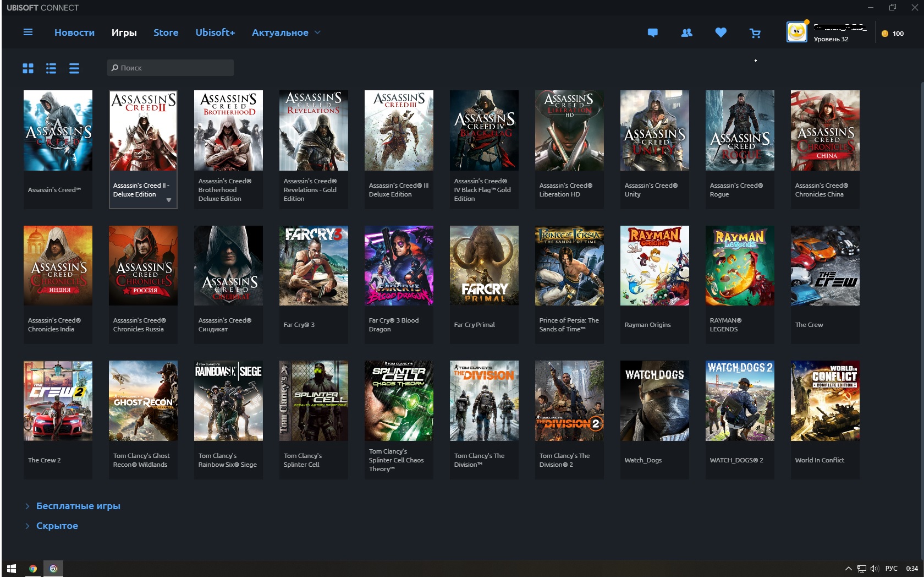Open options arrow on Assassin's Creed II tile
Image resolution: width=924 pixels, height=578 pixels.
point(169,201)
